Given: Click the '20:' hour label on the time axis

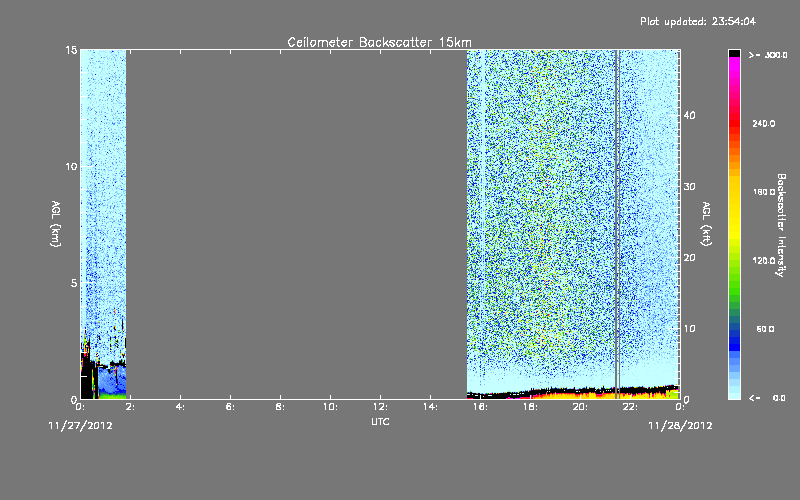Looking at the screenshot, I should pos(580,407).
